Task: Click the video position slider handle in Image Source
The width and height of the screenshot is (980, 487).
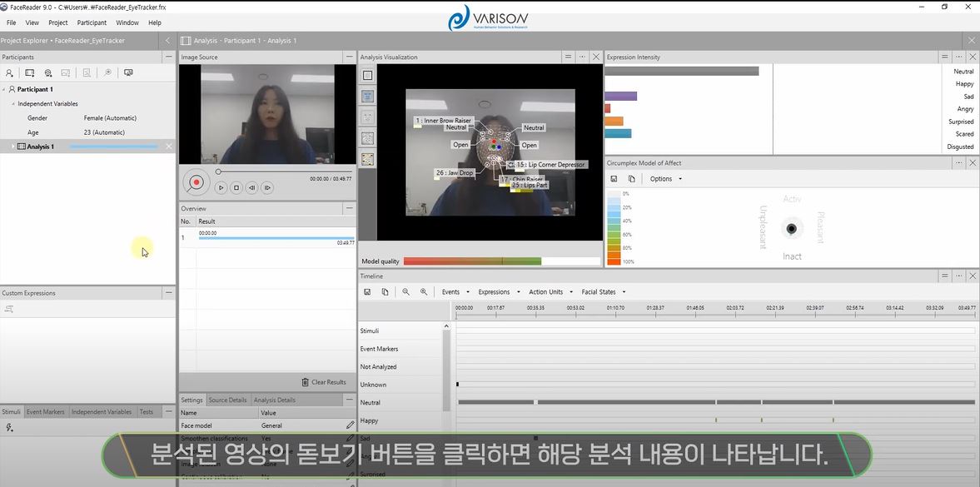Action: 218,171
